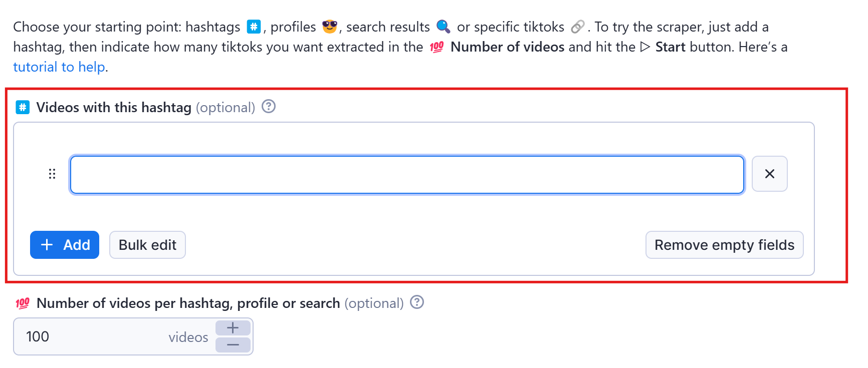Click the "Videos with this hashtag" heading

(114, 107)
